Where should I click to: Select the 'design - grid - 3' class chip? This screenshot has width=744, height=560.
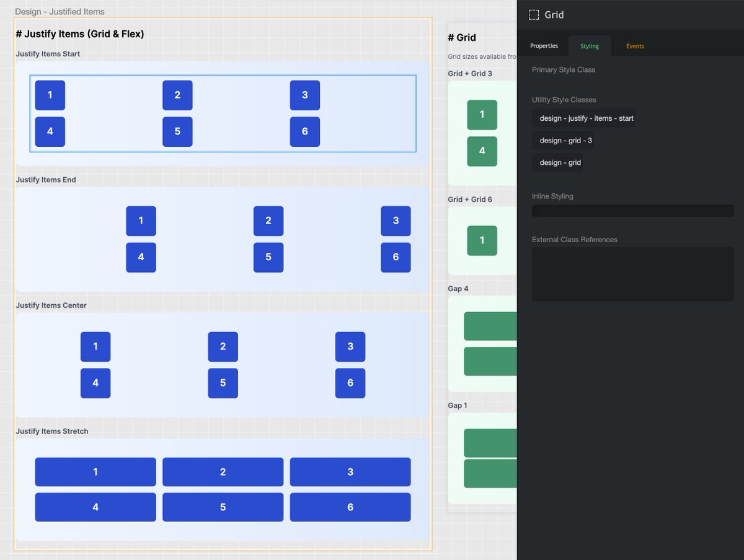click(563, 141)
